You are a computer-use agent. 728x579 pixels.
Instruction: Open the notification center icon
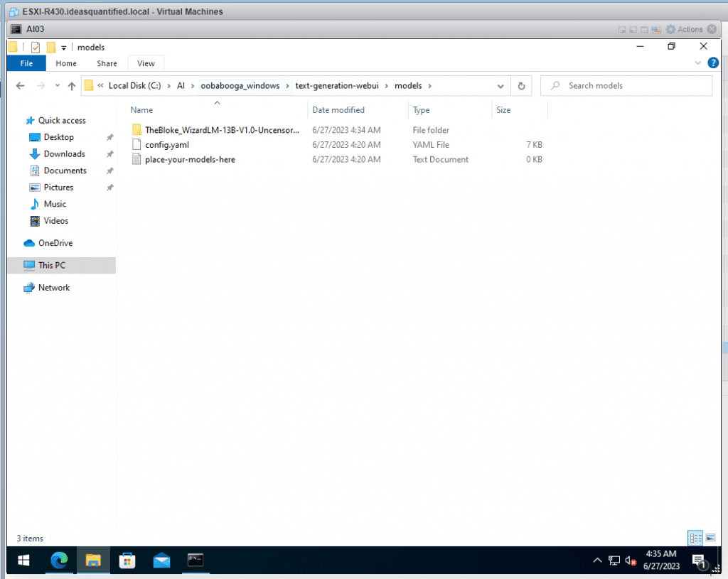[700, 561]
